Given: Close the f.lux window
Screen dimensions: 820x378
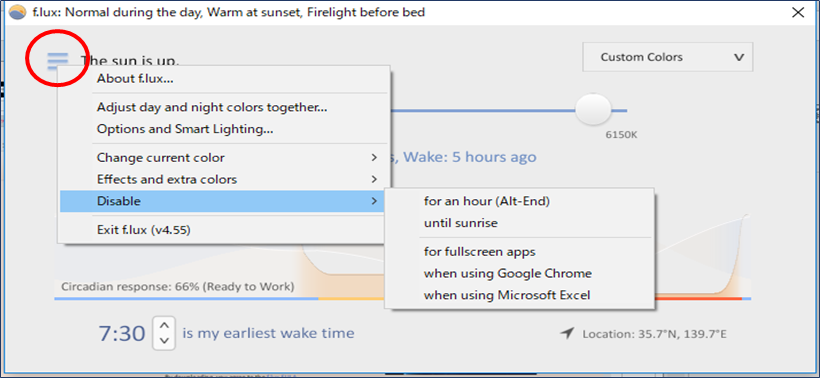Looking at the screenshot, I should coord(798,13).
